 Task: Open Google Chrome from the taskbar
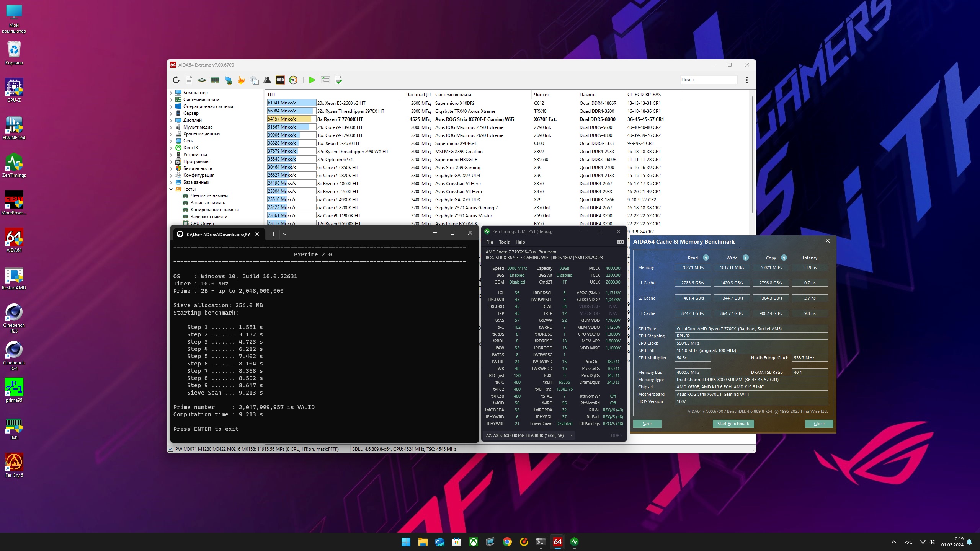(507, 542)
